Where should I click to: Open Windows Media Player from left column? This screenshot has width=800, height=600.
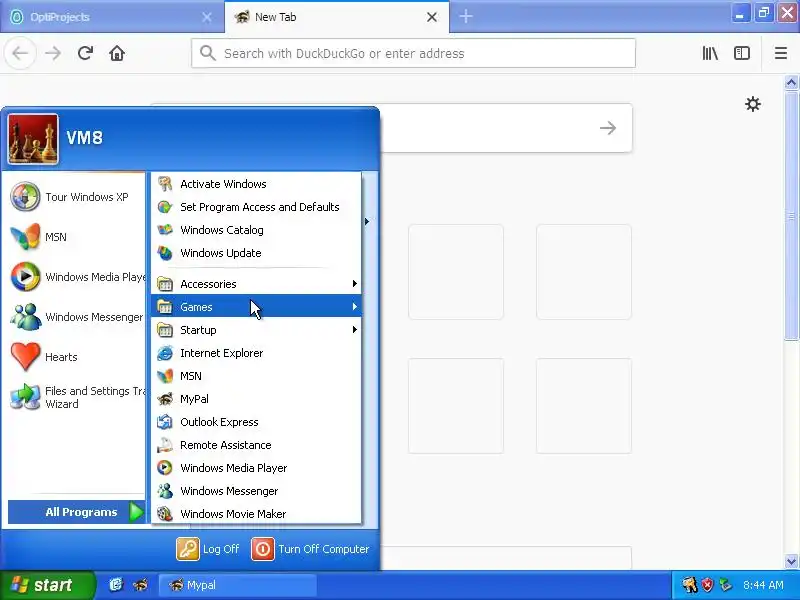(x=76, y=277)
